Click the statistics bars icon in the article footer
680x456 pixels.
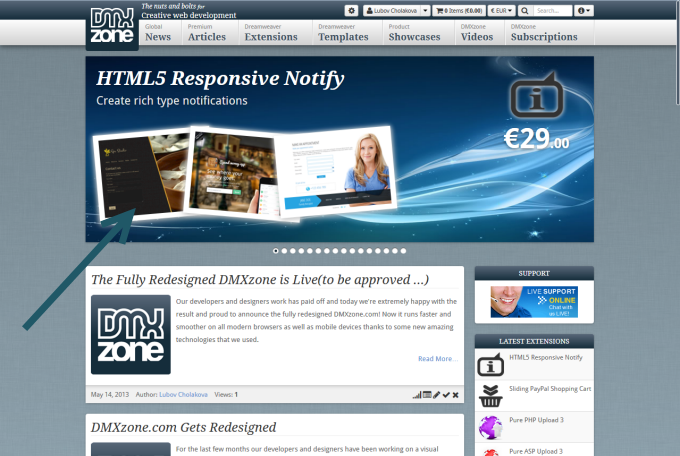pyautogui.click(x=417, y=395)
